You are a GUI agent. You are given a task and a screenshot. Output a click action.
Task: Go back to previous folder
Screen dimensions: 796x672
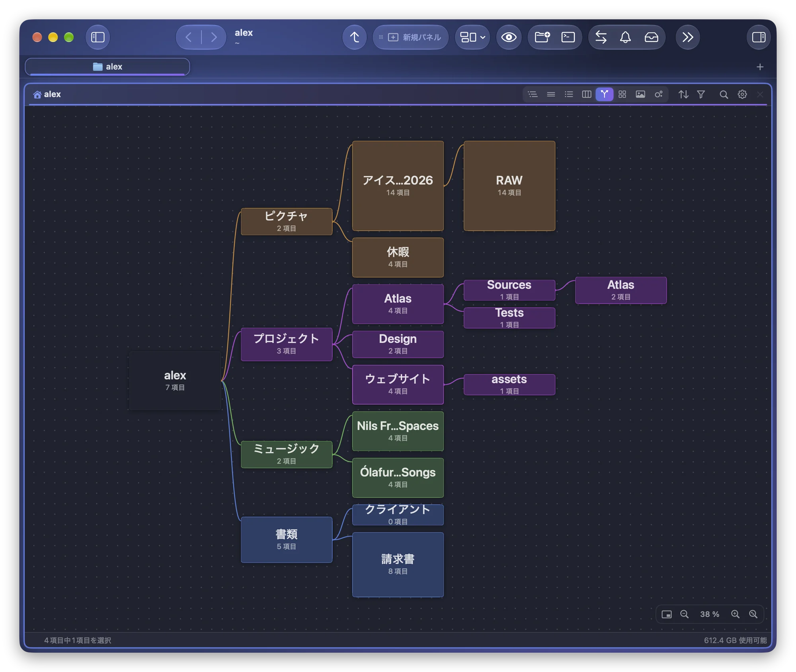tap(189, 37)
